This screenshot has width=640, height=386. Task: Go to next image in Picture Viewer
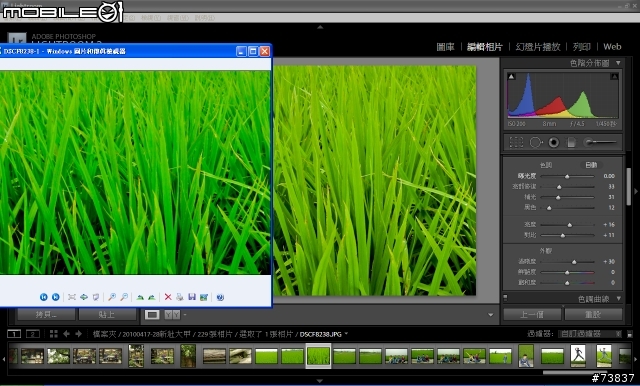pos(56,297)
